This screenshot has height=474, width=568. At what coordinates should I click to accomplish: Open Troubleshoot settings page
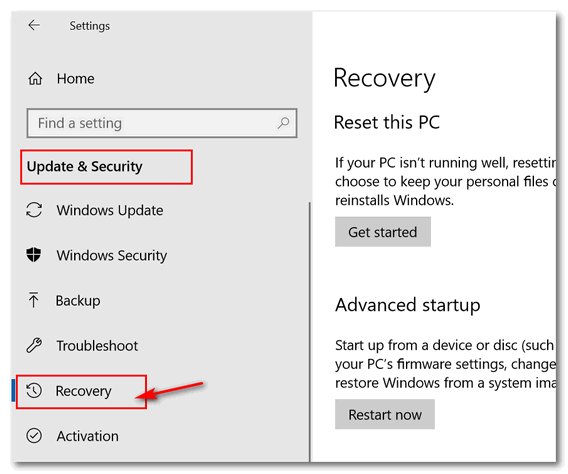tap(97, 346)
